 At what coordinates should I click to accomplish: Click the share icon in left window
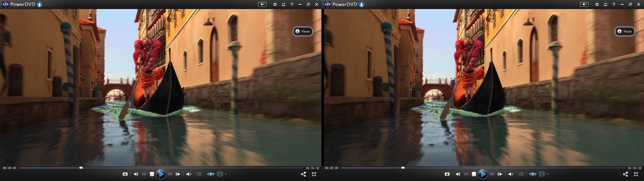[x=303, y=174]
